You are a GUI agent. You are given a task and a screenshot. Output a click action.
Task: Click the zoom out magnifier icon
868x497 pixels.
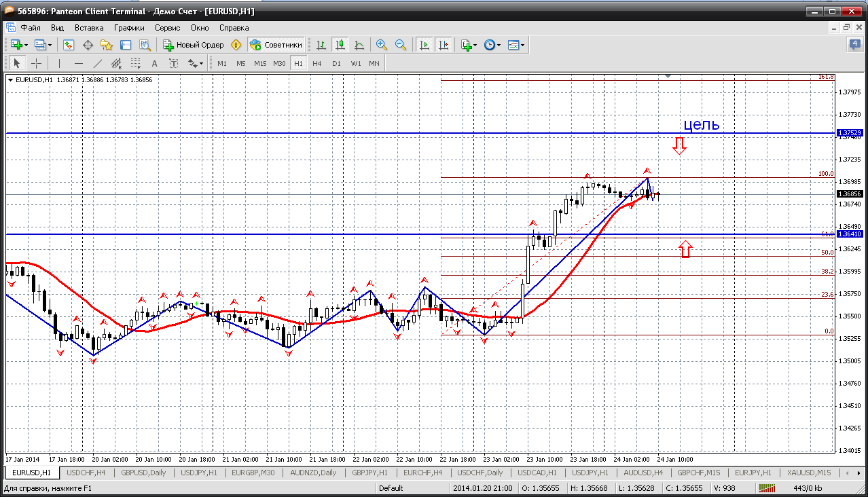(x=401, y=45)
